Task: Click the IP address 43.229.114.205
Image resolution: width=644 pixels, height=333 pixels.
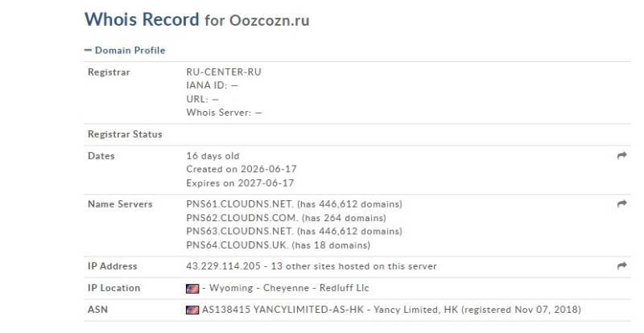Action: tap(224, 266)
